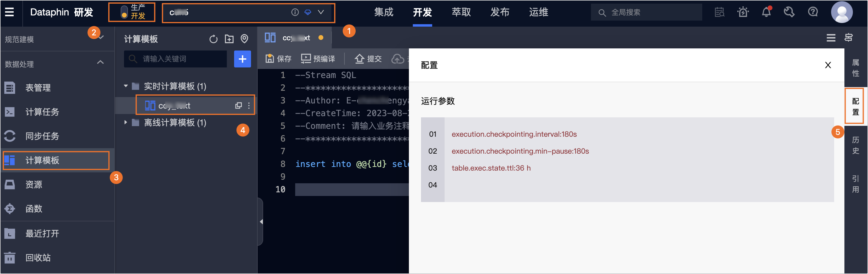Open the 萃取 top menu
Screen dimensions: 868x274
461,12
